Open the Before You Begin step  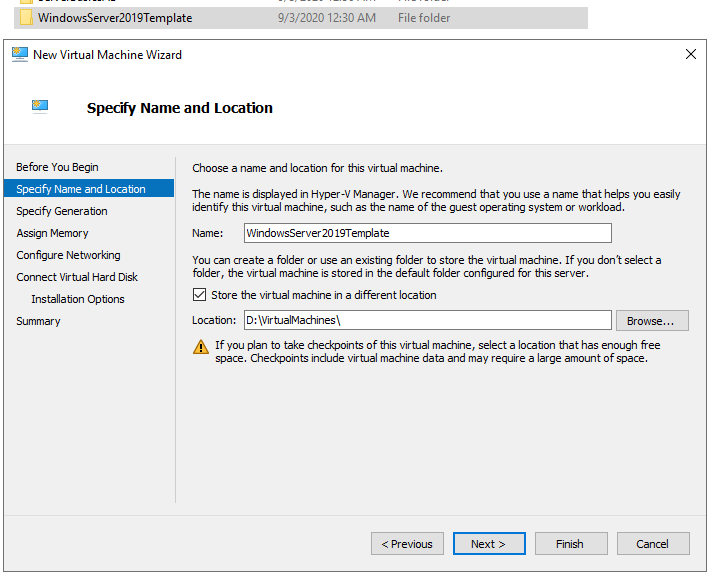coord(57,167)
